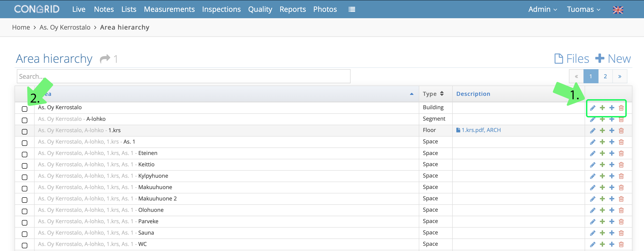
Task: Jump to next pages with the » button
Action: tap(620, 76)
